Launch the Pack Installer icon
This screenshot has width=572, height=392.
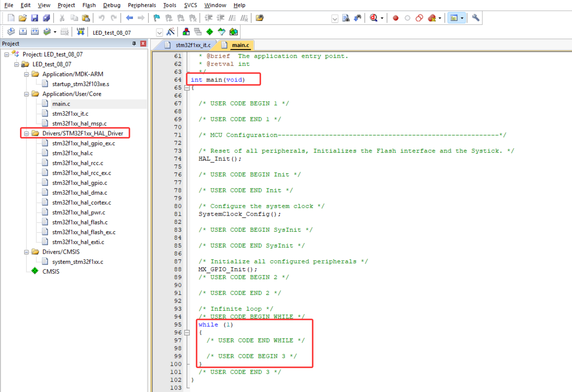pos(233,32)
